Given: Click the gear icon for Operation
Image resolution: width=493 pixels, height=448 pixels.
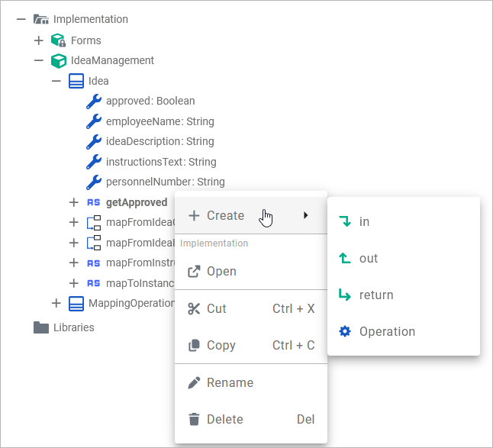Looking at the screenshot, I should [345, 332].
